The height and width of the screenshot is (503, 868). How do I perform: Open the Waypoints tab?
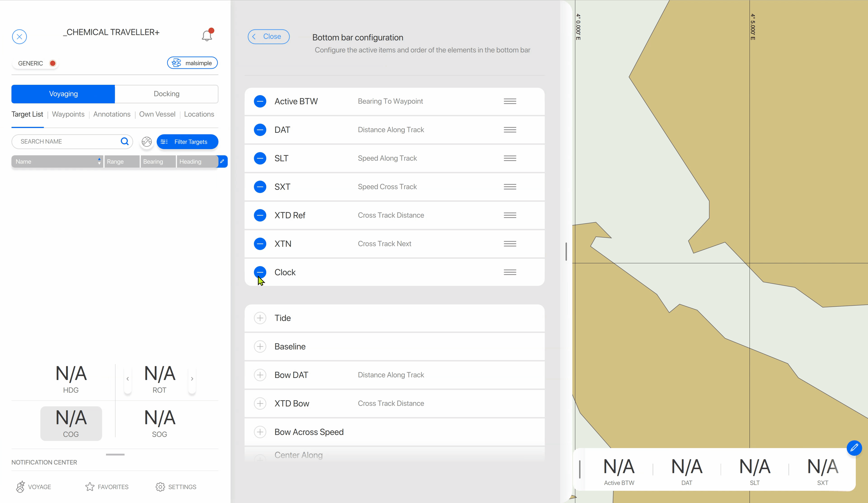[68, 114]
